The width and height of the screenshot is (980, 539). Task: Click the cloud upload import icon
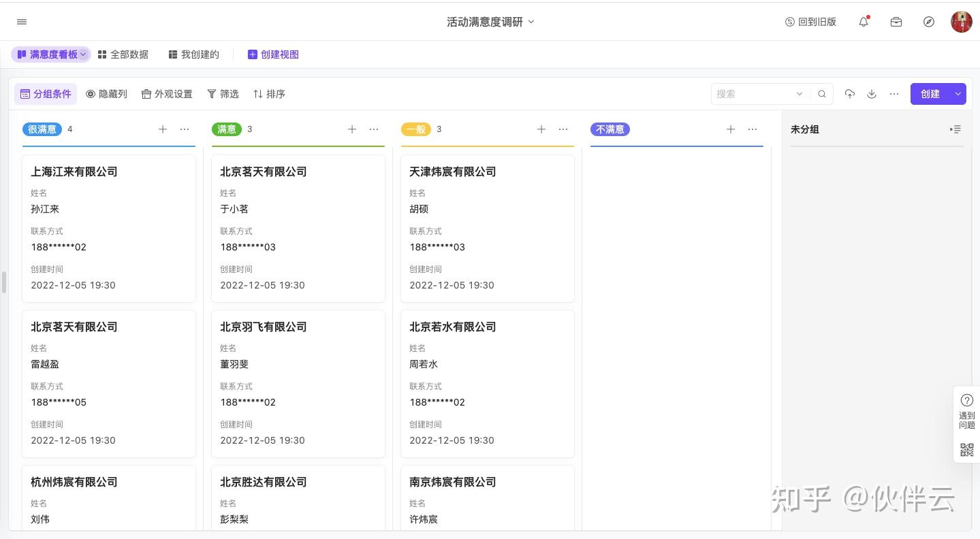tap(849, 94)
